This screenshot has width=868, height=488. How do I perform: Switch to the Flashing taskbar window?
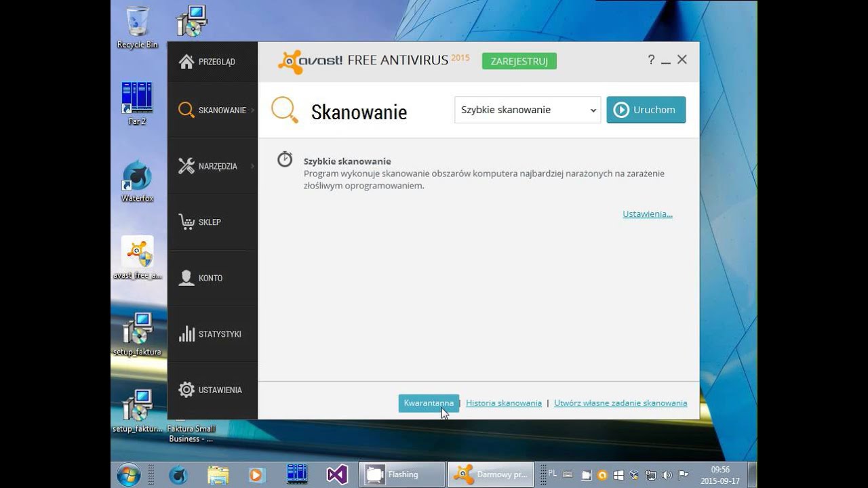click(402, 474)
